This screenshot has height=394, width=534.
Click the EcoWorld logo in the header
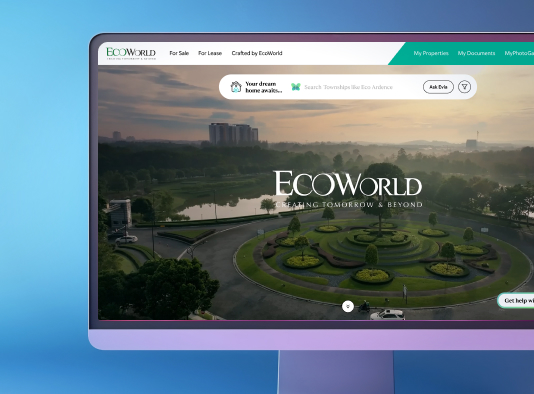[x=131, y=53]
